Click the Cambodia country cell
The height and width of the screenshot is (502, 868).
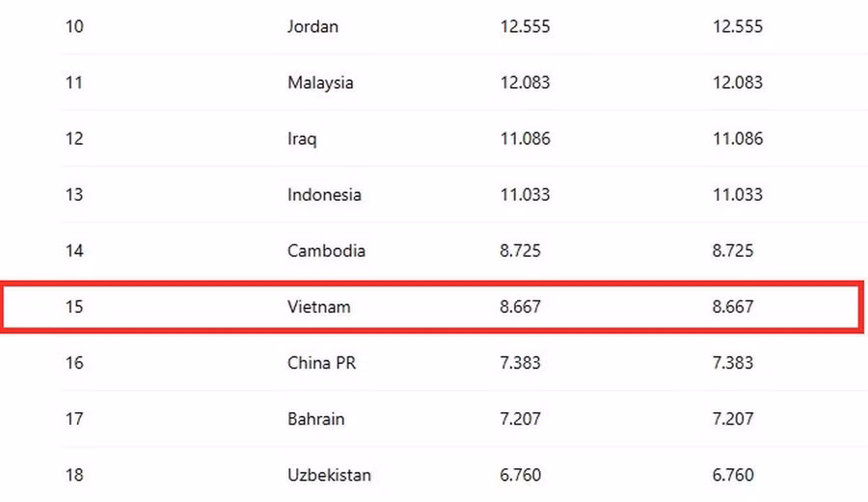326,251
